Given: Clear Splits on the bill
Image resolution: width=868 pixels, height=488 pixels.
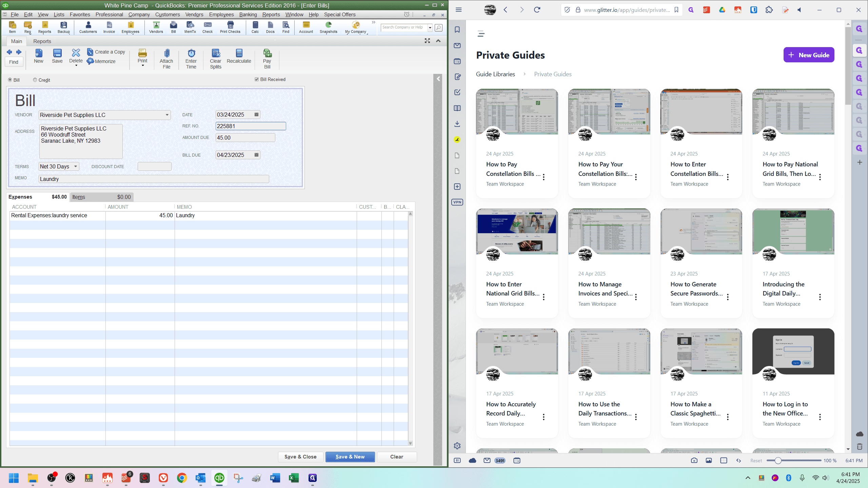Looking at the screenshot, I should [216, 59].
